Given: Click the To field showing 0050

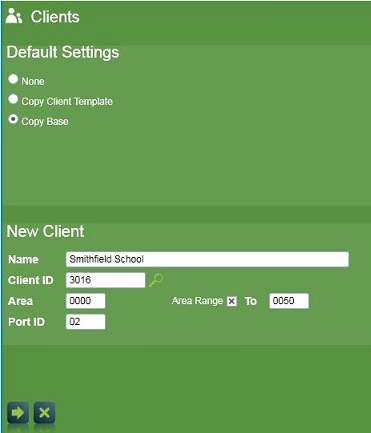Looking at the screenshot, I should click(x=289, y=301).
